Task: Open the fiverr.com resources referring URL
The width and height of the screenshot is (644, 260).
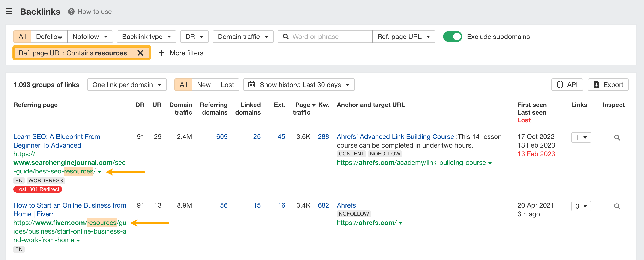Action: pos(70,231)
